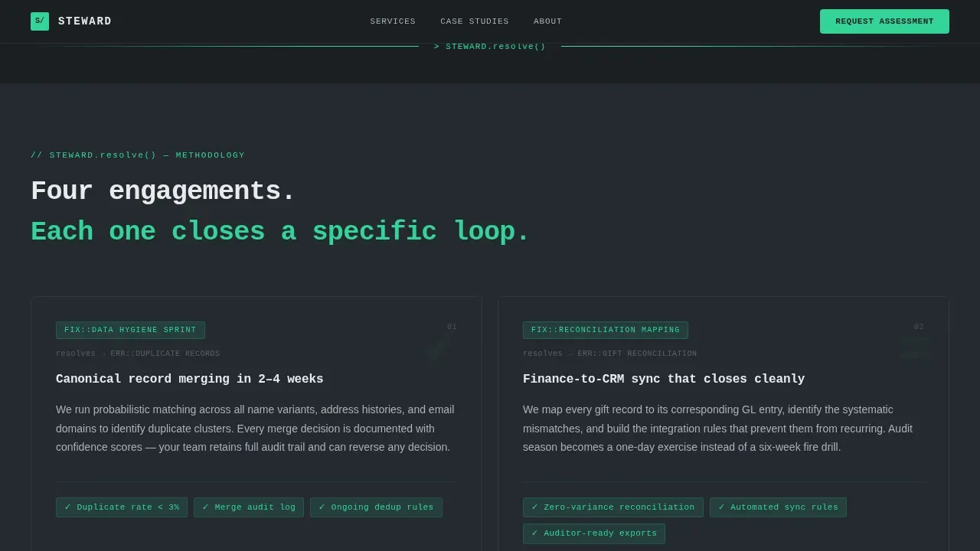Click the '// STEWARD.resolve() — METHODOLOGY' label

click(138, 155)
